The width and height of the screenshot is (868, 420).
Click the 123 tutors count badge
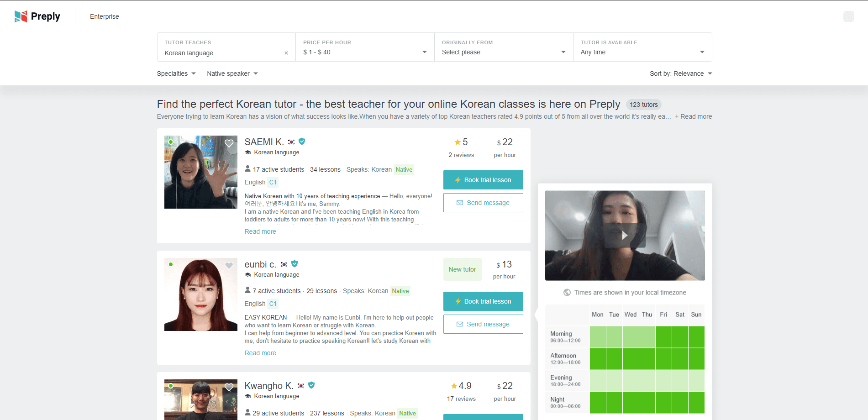[x=643, y=105]
